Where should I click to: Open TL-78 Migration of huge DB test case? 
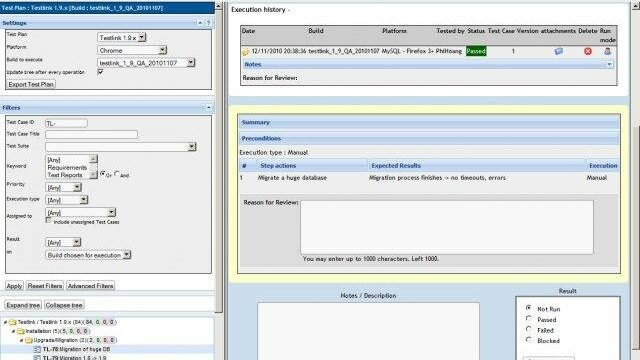(x=76, y=349)
